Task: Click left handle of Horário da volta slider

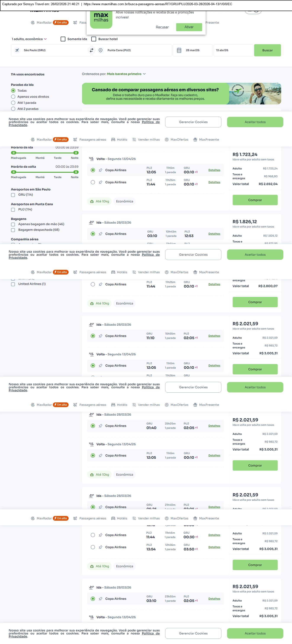Action: tap(14, 172)
